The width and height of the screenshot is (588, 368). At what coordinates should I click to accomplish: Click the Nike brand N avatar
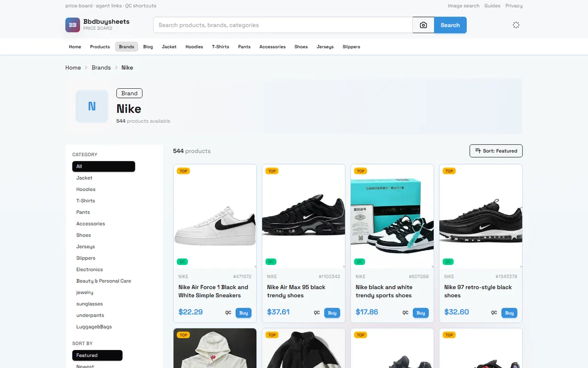[92, 106]
